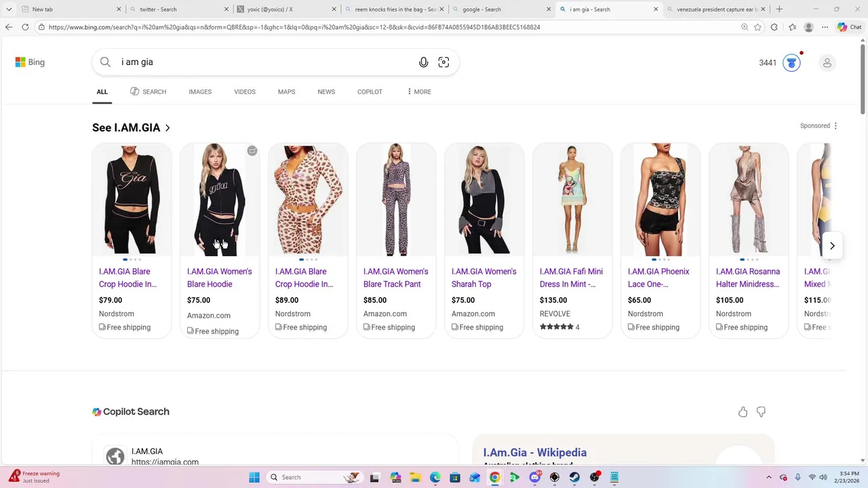Viewport: 868px width, 488px height.
Task: Open Copilot Chat in browser toolbar
Action: pos(850,27)
